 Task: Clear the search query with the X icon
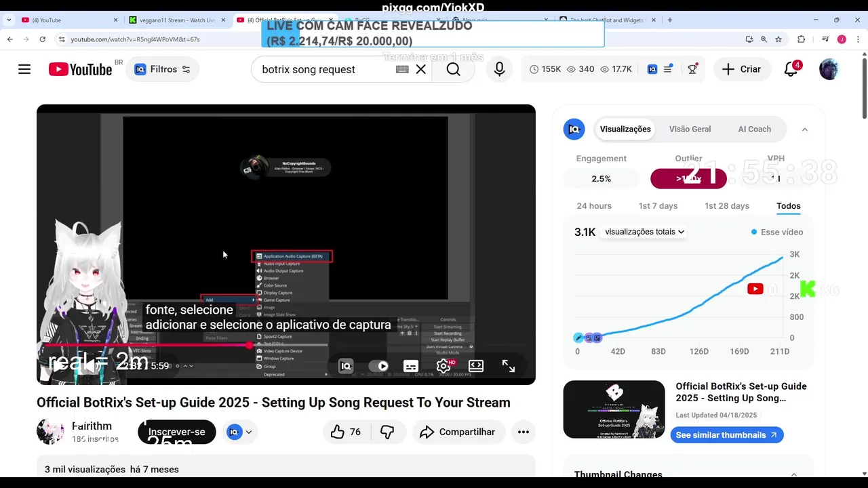click(x=421, y=69)
